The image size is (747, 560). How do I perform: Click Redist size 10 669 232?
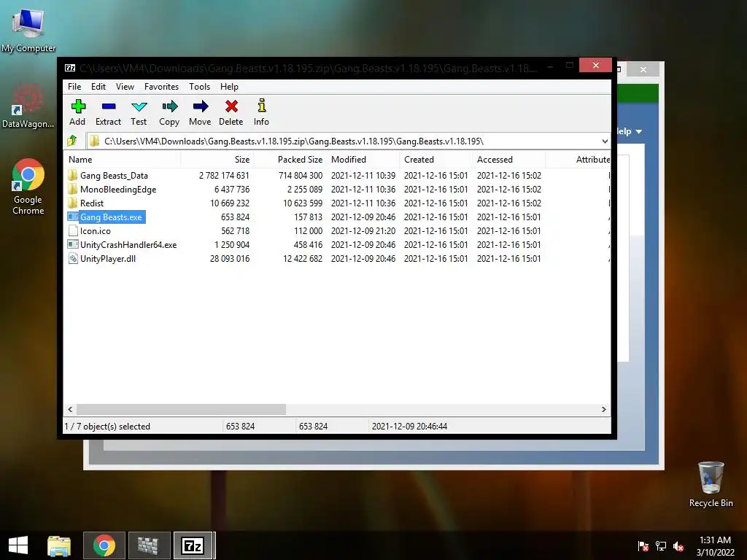click(230, 203)
